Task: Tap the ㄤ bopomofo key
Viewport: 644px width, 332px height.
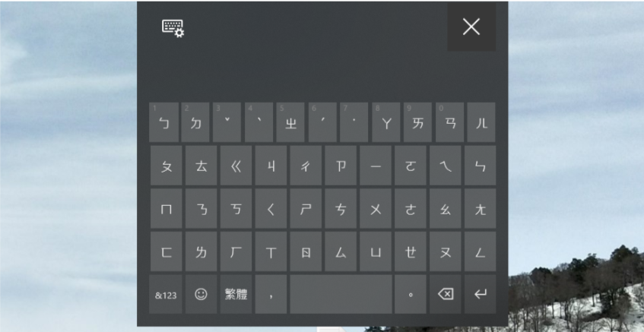Action: pos(480,208)
